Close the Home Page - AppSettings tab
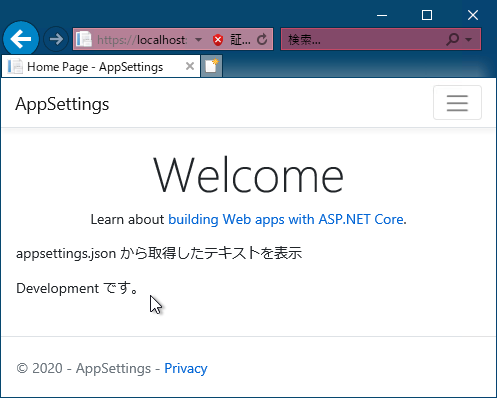The height and width of the screenshot is (398, 497). tap(190, 66)
